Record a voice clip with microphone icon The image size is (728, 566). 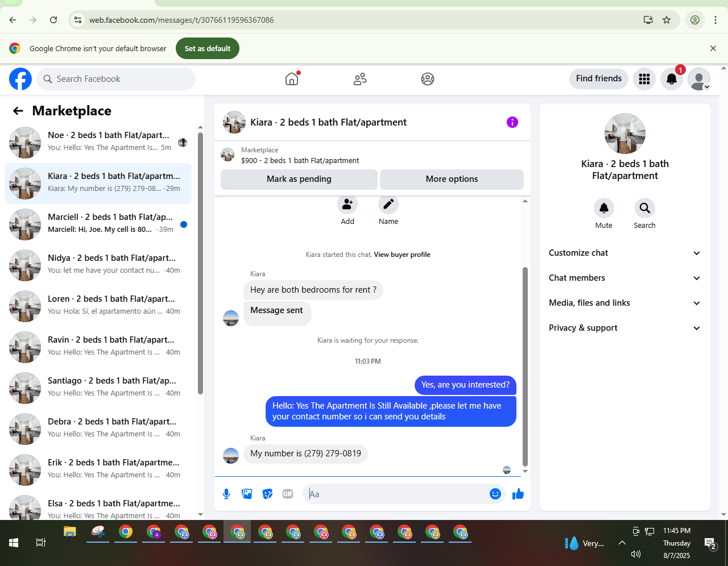pyautogui.click(x=226, y=494)
